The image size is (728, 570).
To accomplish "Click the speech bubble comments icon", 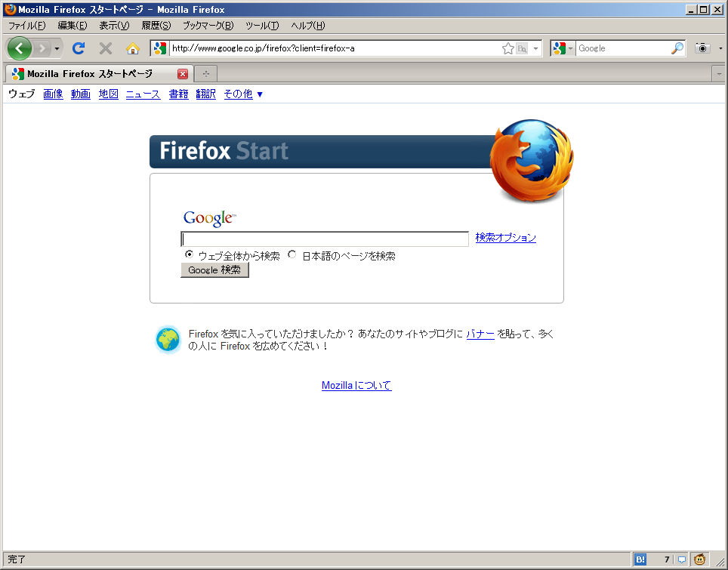I will 682,559.
